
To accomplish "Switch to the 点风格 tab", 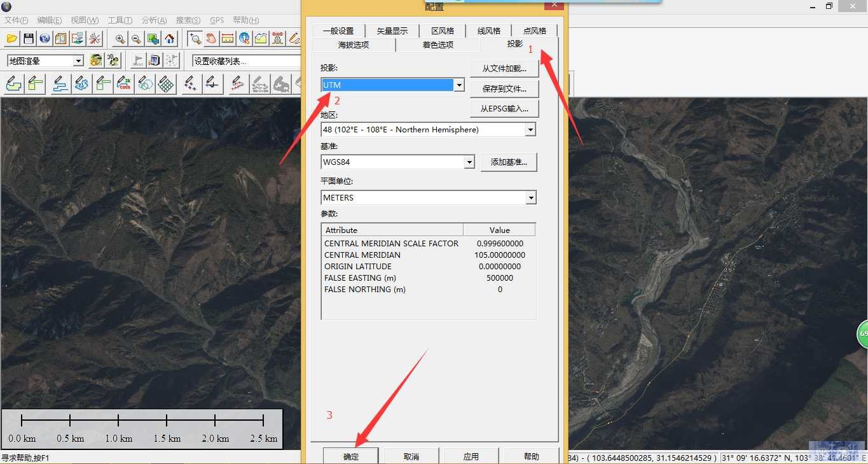I will [x=535, y=31].
